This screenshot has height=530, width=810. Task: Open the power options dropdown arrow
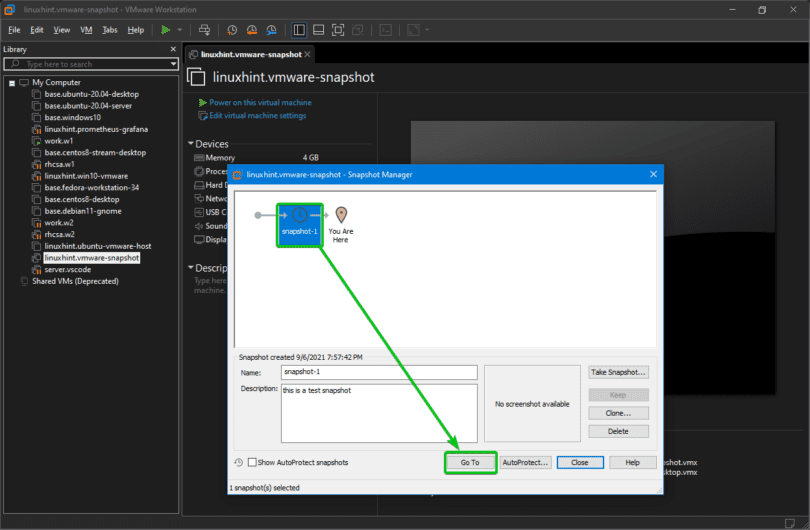[x=180, y=30]
